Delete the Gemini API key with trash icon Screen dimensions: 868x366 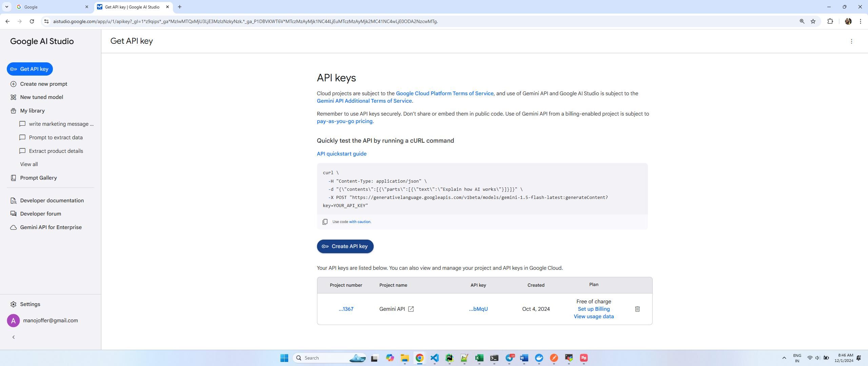(x=637, y=309)
